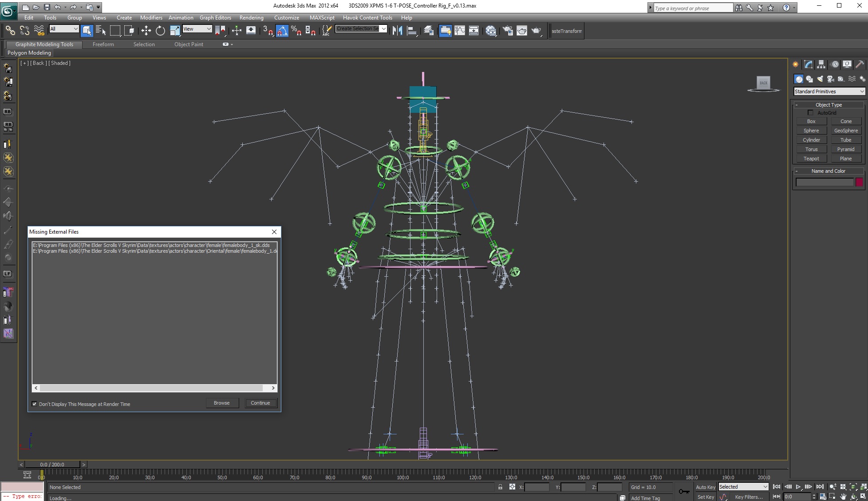The height and width of the screenshot is (501, 868).
Task: Collapse the Object Type rollout
Action: 829,105
